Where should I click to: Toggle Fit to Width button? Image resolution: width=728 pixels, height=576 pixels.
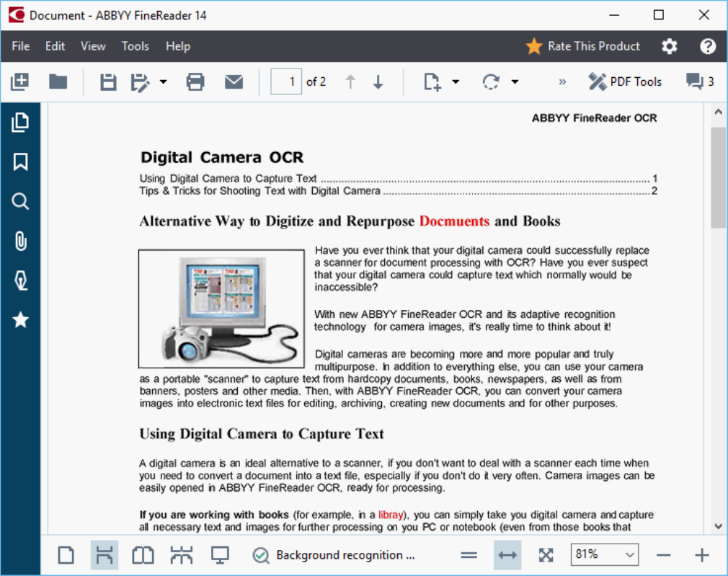507,555
